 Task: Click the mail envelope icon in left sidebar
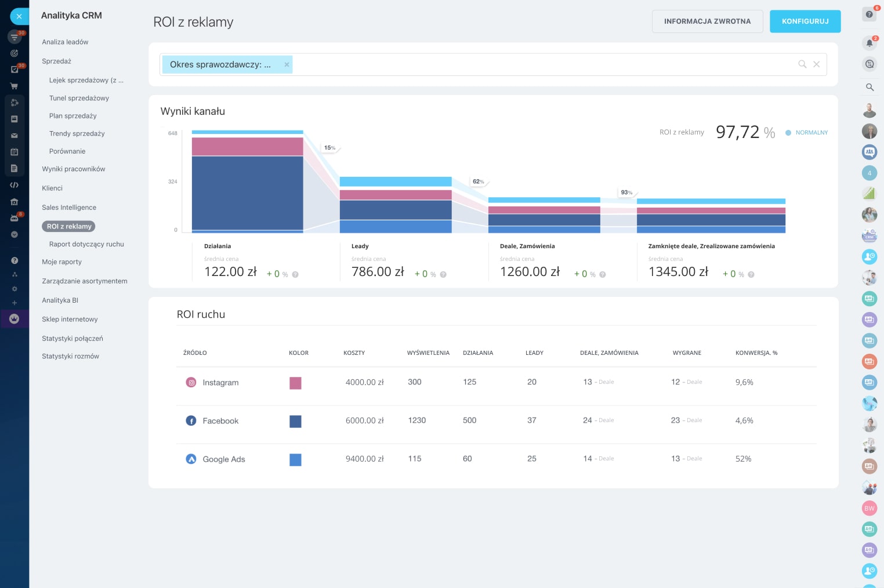point(15,136)
